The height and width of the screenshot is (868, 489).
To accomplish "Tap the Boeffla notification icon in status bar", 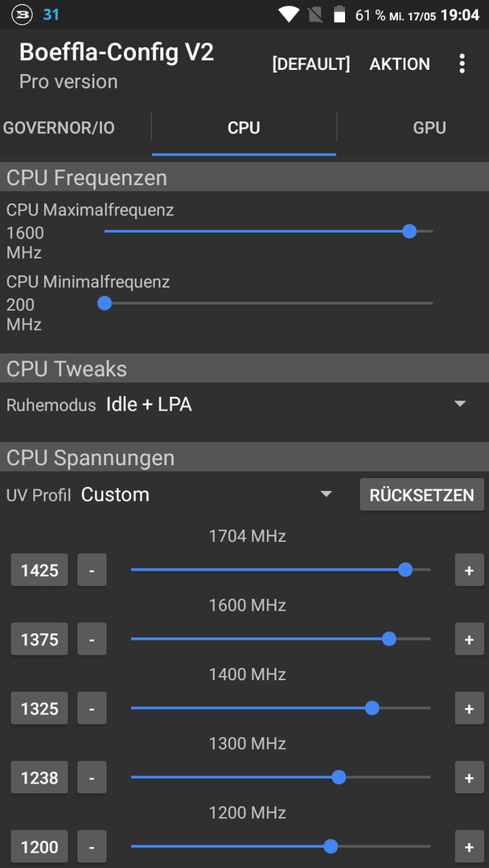I will pos(23,15).
